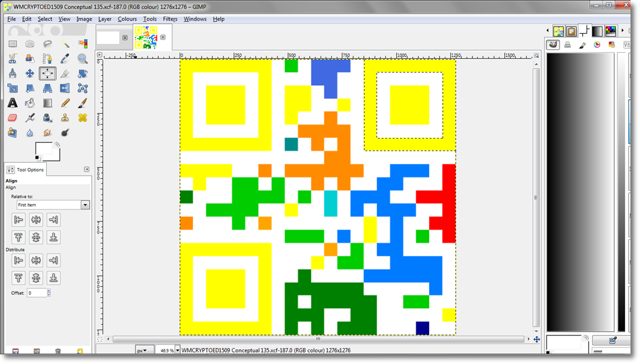Select the Foreground Select tool
The width and height of the screenshot is (640, 364).
pyautogui.click(x=30, y=59)
